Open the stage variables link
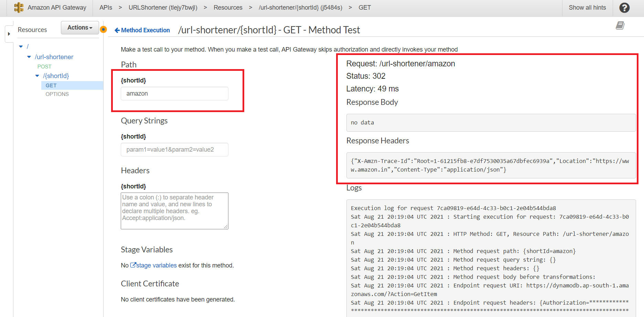The width and height of the screenshot is (644, 317). (x=153, y=265)
